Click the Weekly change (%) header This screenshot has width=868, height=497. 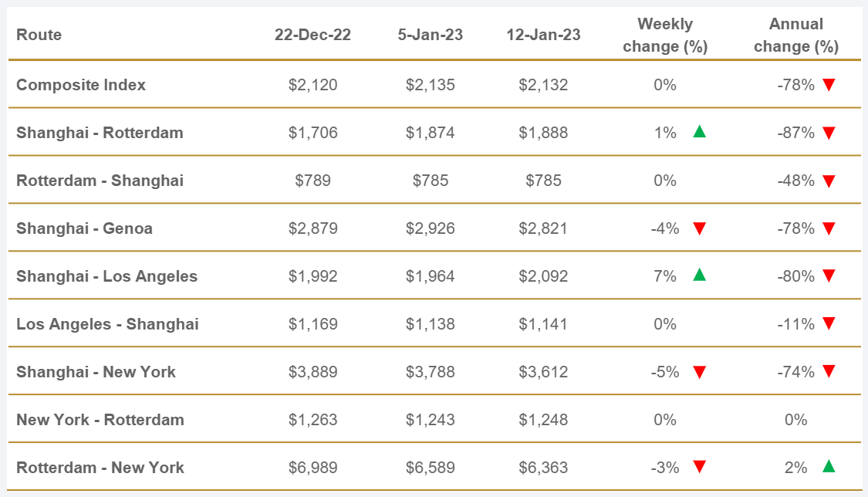click(x=664, y=35)
